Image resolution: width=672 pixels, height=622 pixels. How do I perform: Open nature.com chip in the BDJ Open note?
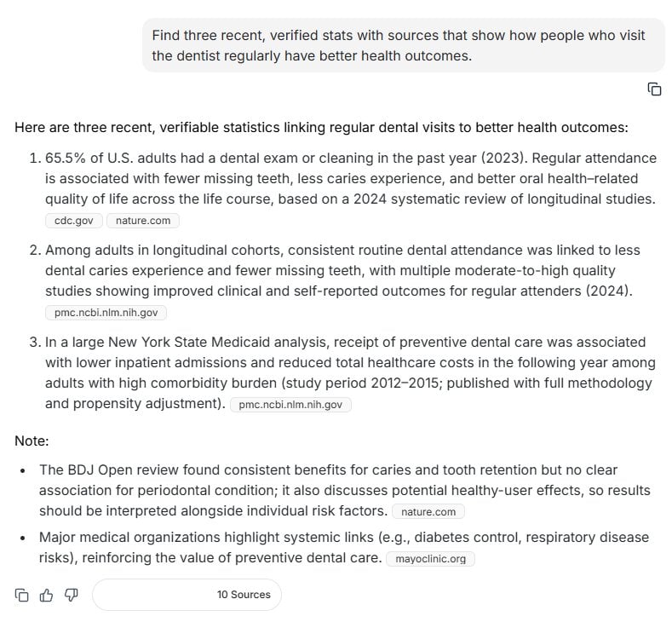pos(428,511)
